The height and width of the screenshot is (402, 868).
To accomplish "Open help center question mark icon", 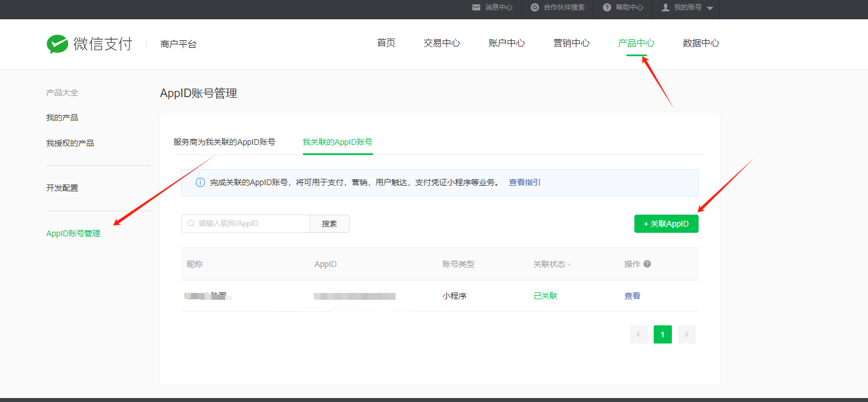I will click(607, 7).
